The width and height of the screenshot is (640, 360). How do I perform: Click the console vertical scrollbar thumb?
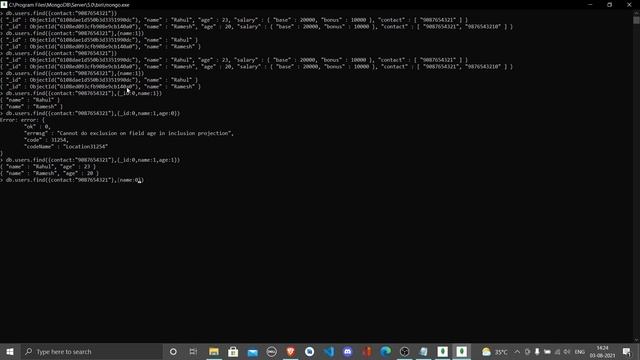636,19
